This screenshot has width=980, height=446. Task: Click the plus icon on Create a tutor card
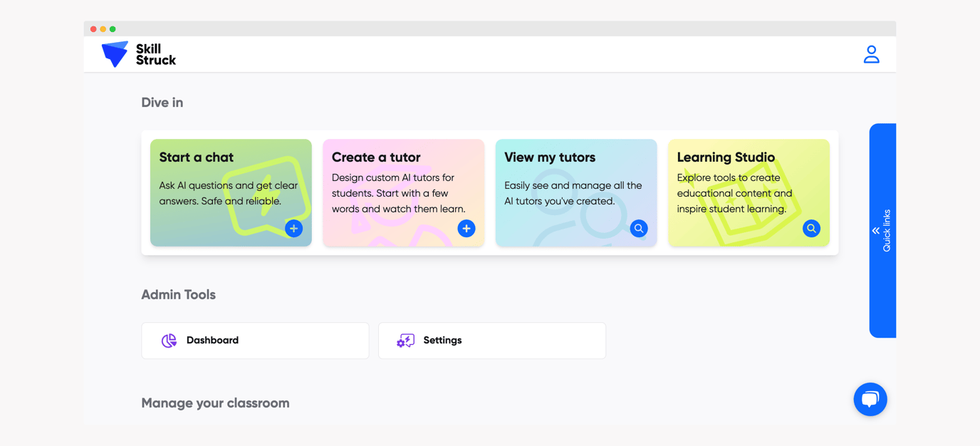pyautogui.click(x=466, y=228)
